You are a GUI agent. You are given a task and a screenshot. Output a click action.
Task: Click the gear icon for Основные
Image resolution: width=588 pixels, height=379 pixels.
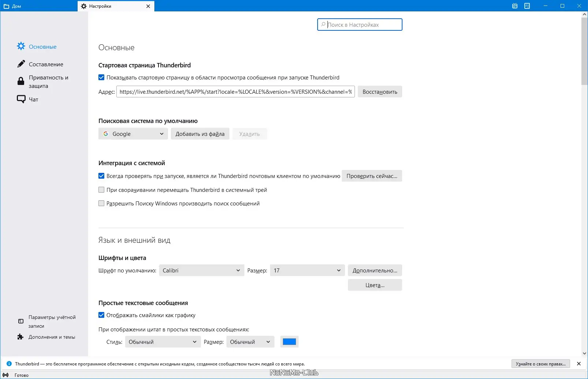point(21,46)
